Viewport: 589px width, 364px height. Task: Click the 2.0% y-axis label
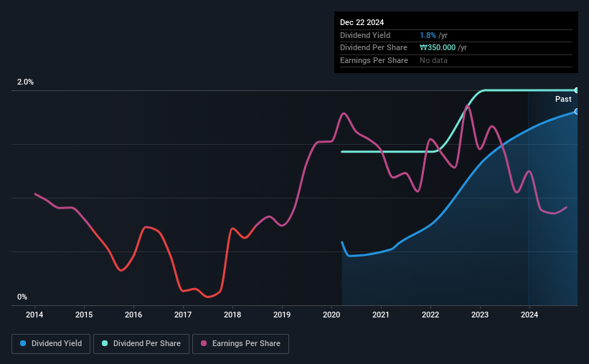coord(25,82)
